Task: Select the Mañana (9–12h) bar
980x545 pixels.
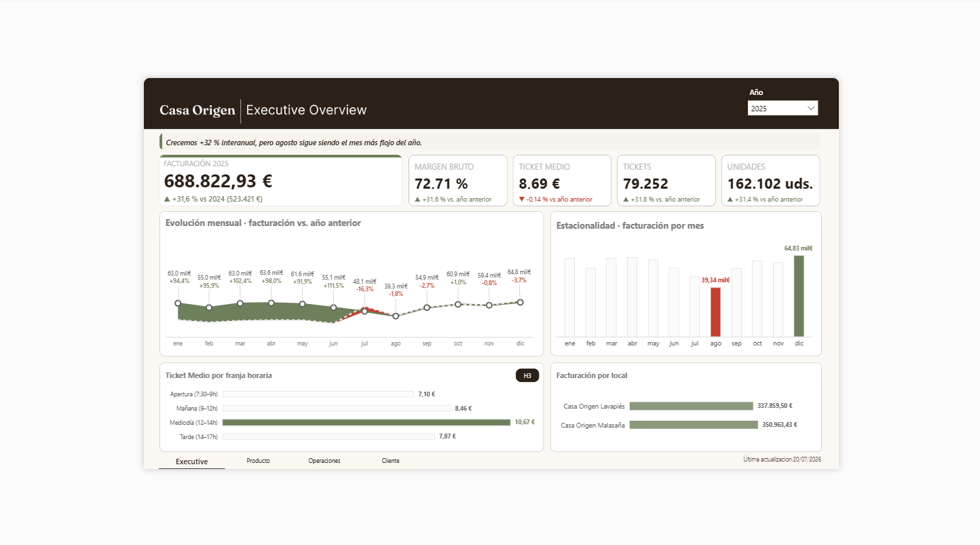Action: pyautogui.click(x=337, y=409)
